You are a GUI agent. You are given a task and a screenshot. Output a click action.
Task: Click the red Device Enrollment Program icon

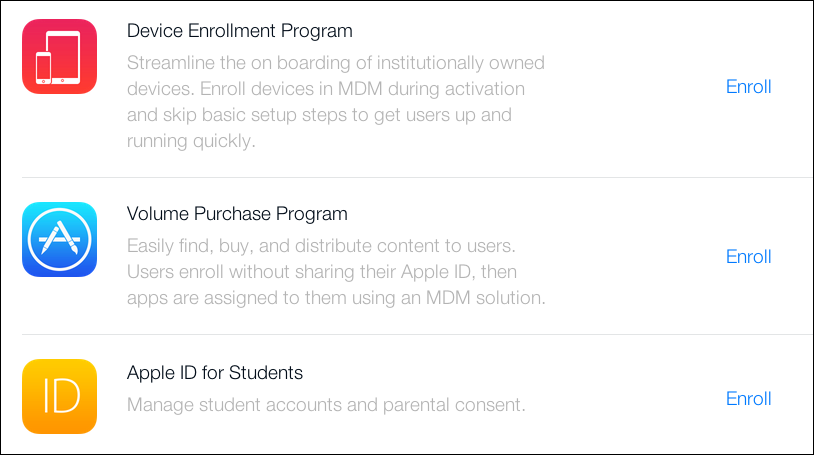tap(59, 57)
